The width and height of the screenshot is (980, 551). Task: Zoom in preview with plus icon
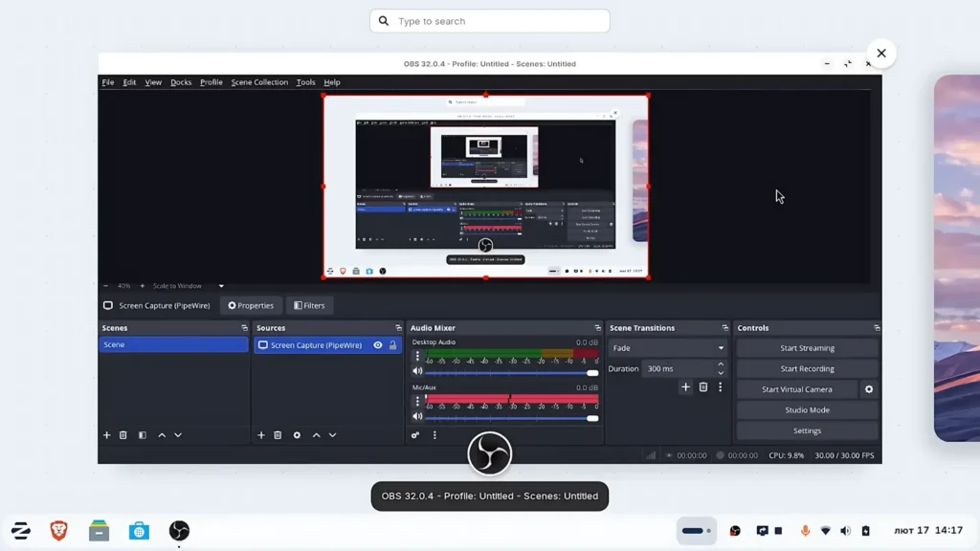tap(142, 286)
